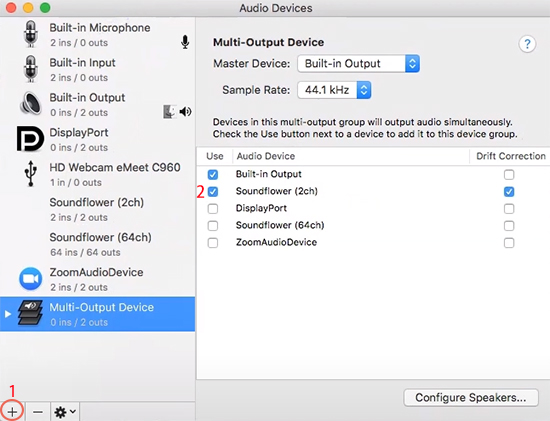Enable Drift Correction for ZoomAudioDevice
Screen dimensions: 550x421
(x=509, y=243)
